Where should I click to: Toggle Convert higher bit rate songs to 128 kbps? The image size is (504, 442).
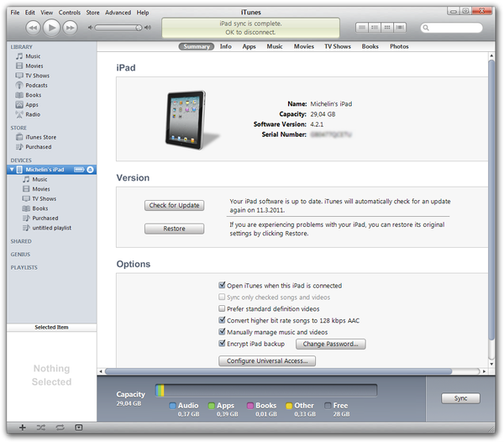click(222, 320)
